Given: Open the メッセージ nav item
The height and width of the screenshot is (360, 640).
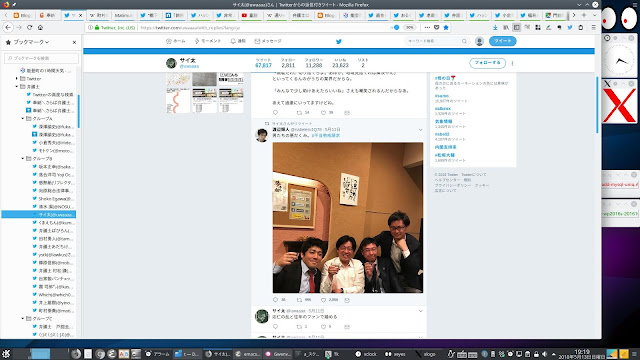Looking at the screenshot, I should point(268,41).
